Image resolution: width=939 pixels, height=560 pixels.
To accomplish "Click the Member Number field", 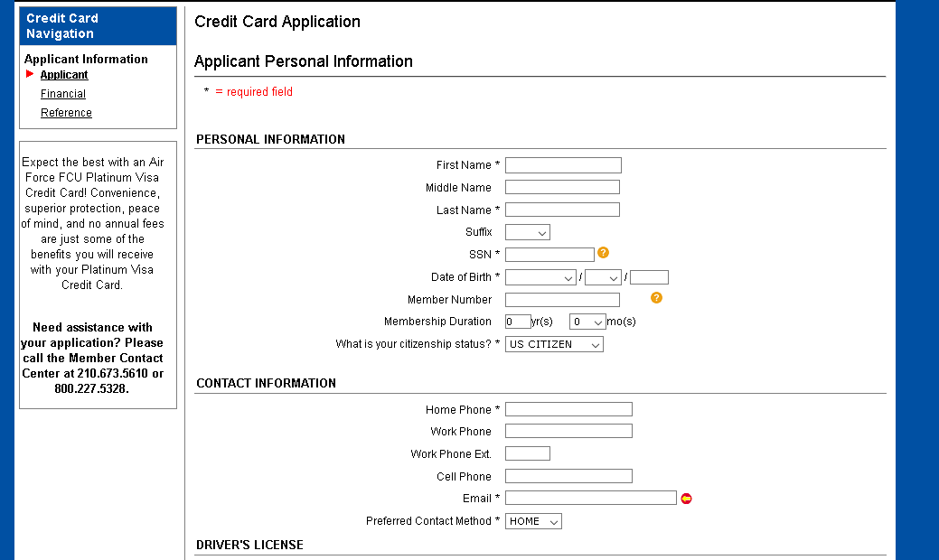I will 562,299.
